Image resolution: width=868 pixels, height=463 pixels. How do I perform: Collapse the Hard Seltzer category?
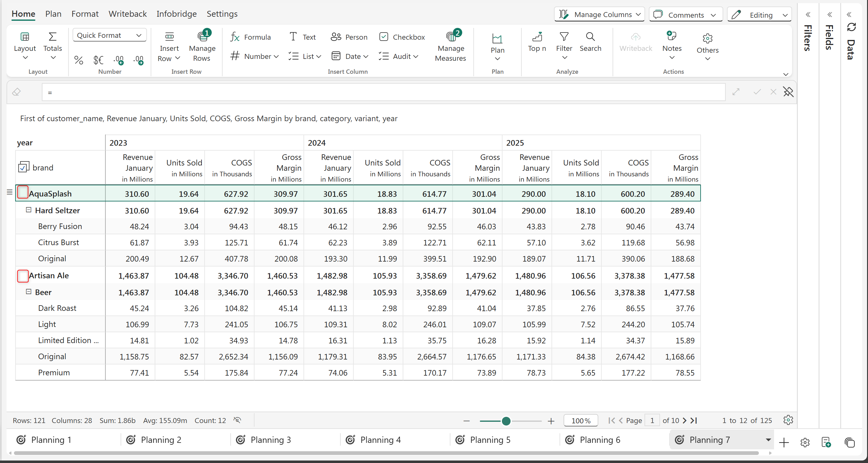pos(29,210)
